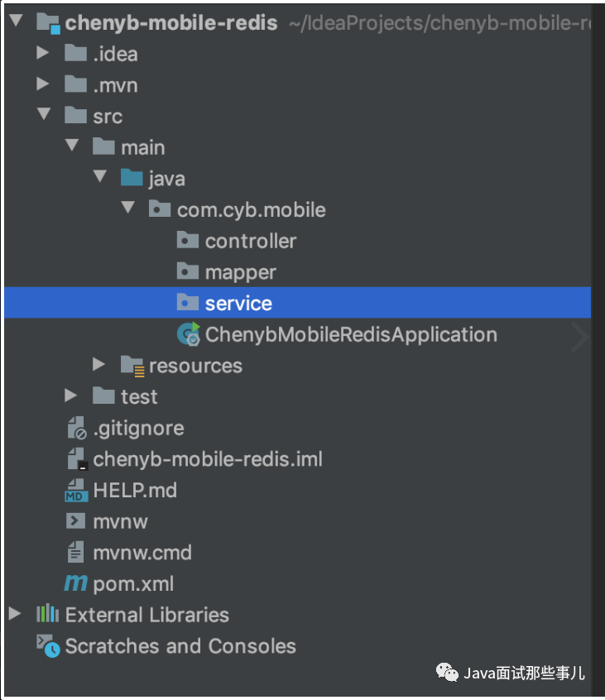The image size is (605, 700).
Task: Expand the .mvn folder arrow
Action: [x=43, y=84]
